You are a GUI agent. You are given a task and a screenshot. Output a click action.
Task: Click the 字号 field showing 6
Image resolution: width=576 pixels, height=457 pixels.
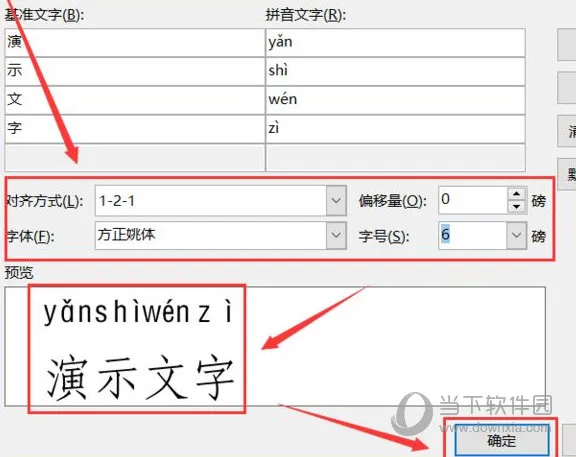473,235
